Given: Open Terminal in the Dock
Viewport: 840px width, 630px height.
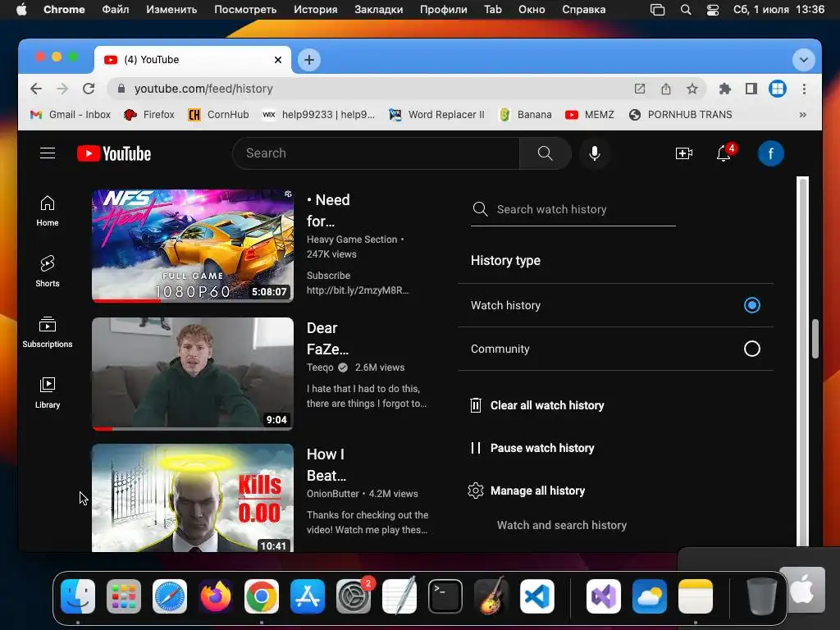Looking at the screenshot, I should 445,596.
